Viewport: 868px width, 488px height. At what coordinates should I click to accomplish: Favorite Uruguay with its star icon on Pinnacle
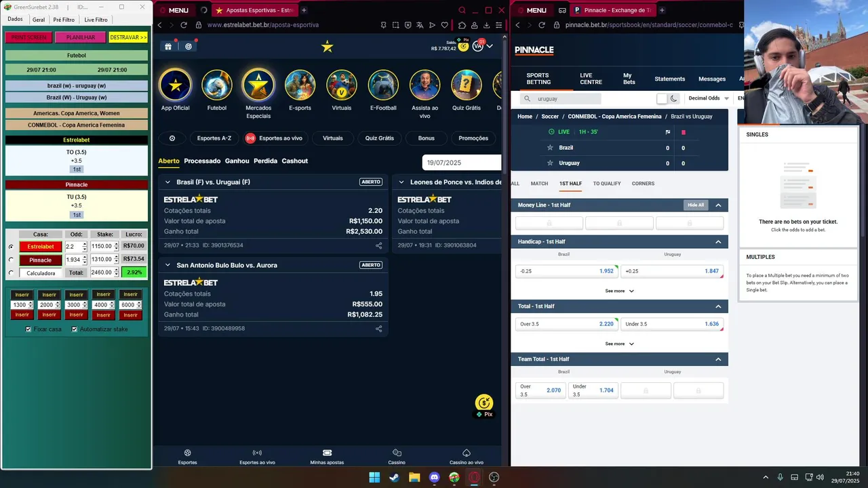tap(550, 163)
